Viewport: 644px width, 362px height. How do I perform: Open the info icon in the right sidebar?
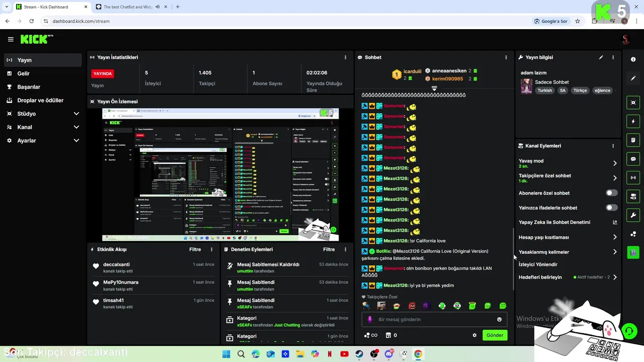coord(633,59)
